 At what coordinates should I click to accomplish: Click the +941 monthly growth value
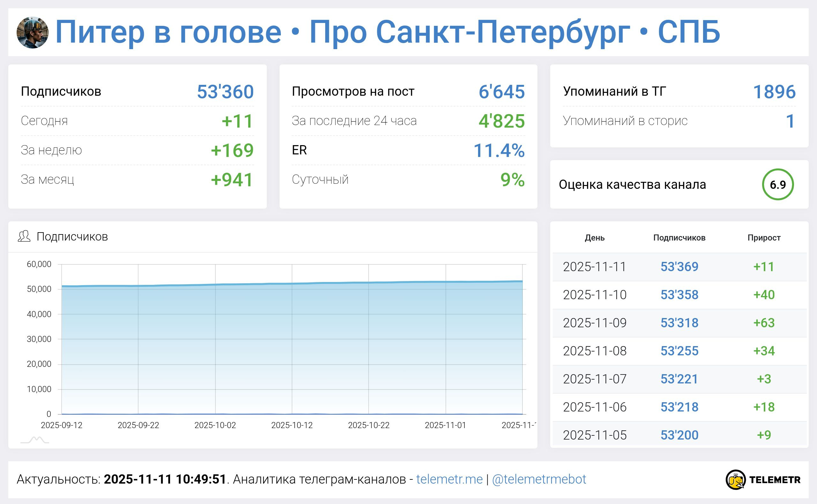[232, 180]
